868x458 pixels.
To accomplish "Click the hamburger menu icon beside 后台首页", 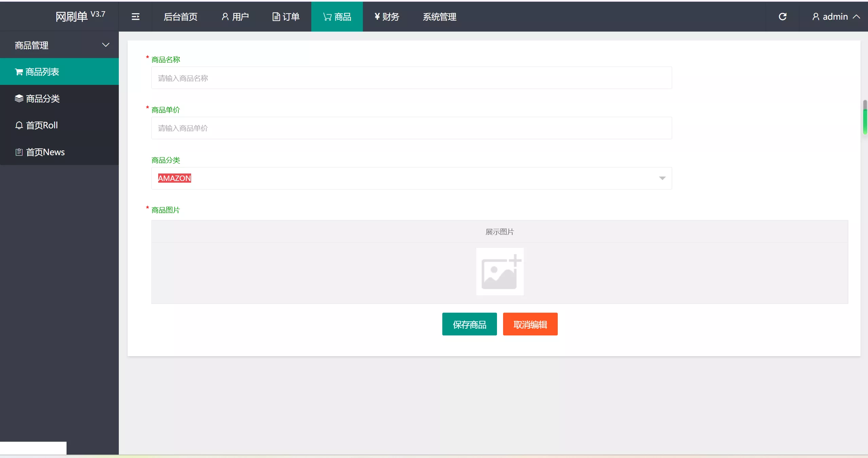I will tap(135, 16).
